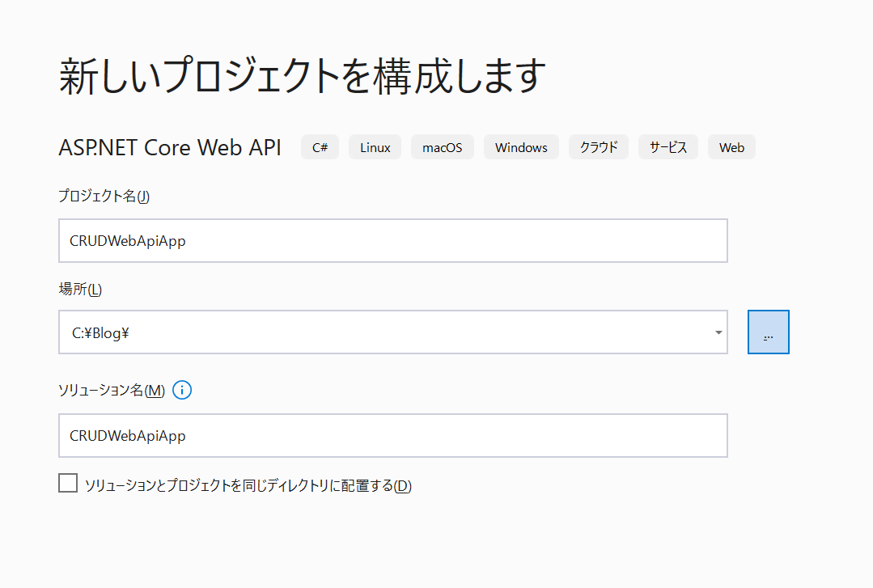Click the Windows tag
873x588 pixels.
point(521,147)
